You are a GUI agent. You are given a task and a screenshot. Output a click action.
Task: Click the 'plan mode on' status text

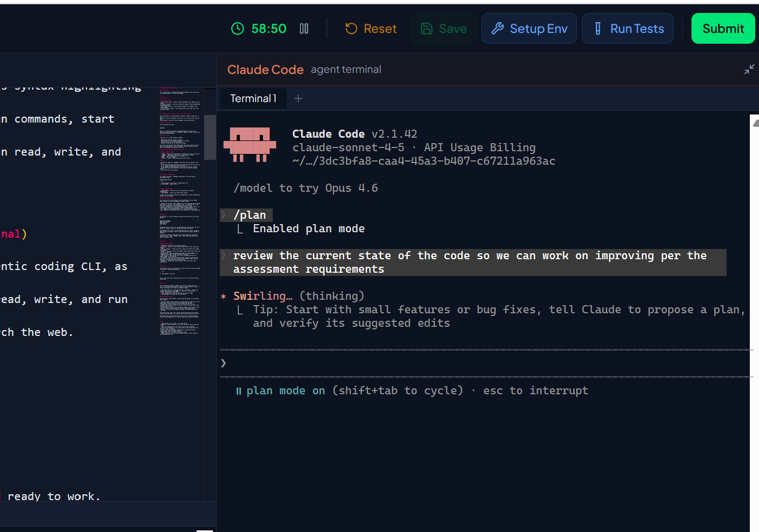pos(286,390)
